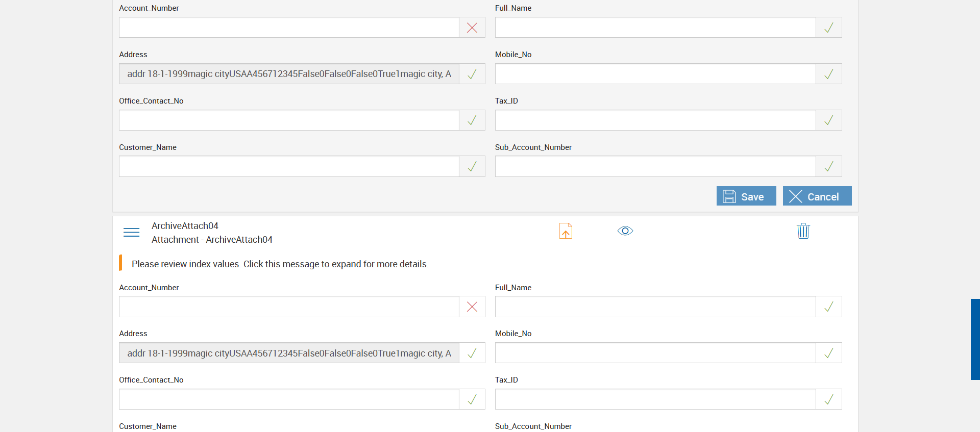
Task: Click the green check beside Sub_Account_Number above Save
Action: [829, 166]
